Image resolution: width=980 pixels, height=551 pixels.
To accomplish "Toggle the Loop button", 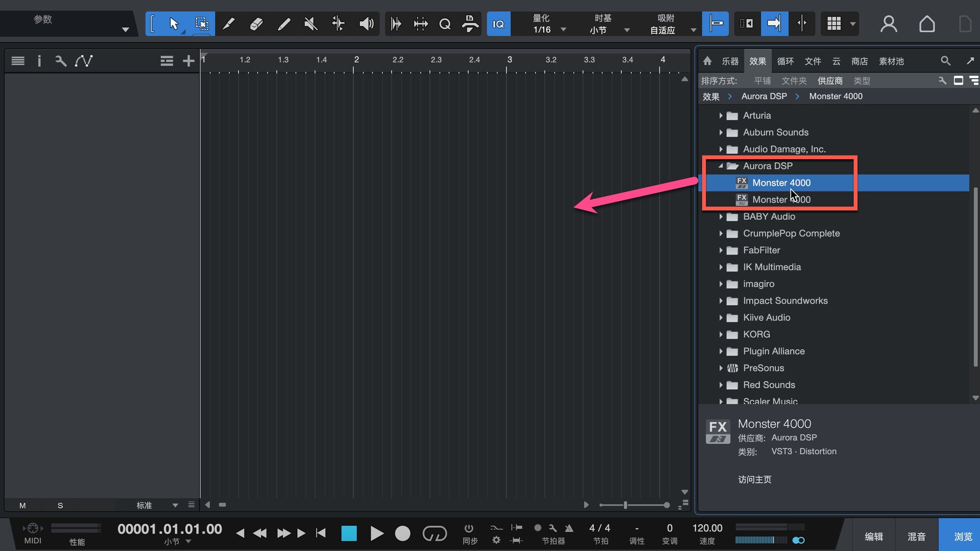I will coord(434,534).
